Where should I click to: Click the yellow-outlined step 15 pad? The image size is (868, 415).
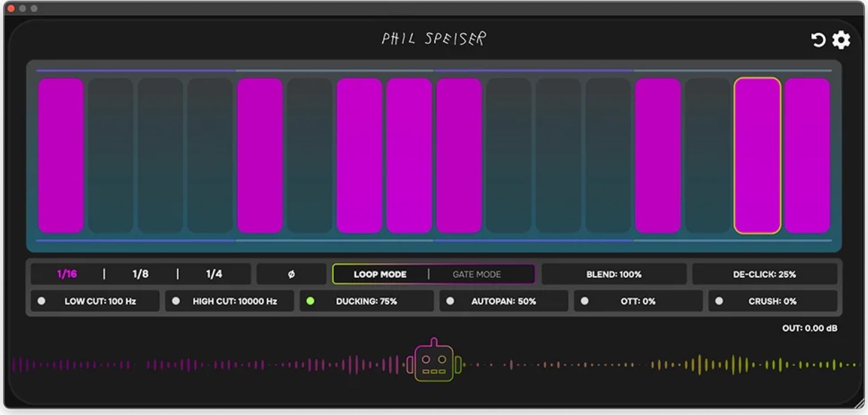tap(758, 155)
